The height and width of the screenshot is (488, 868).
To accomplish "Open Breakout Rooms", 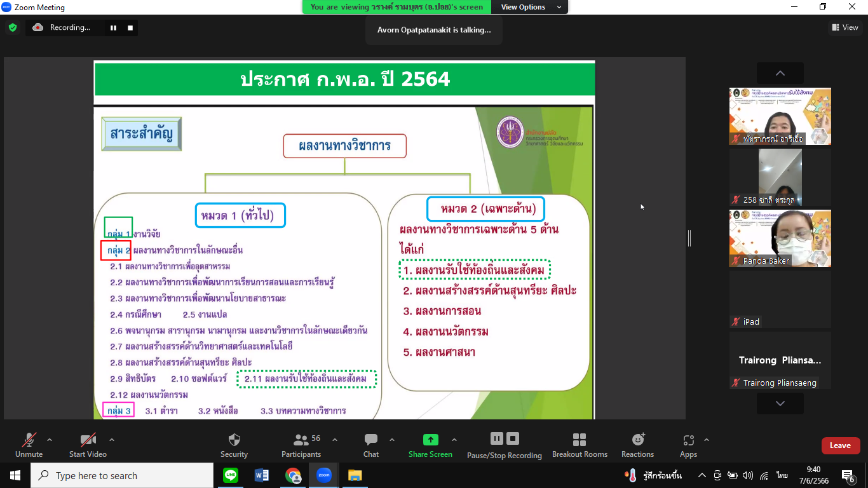I will [x=580, y=440].
